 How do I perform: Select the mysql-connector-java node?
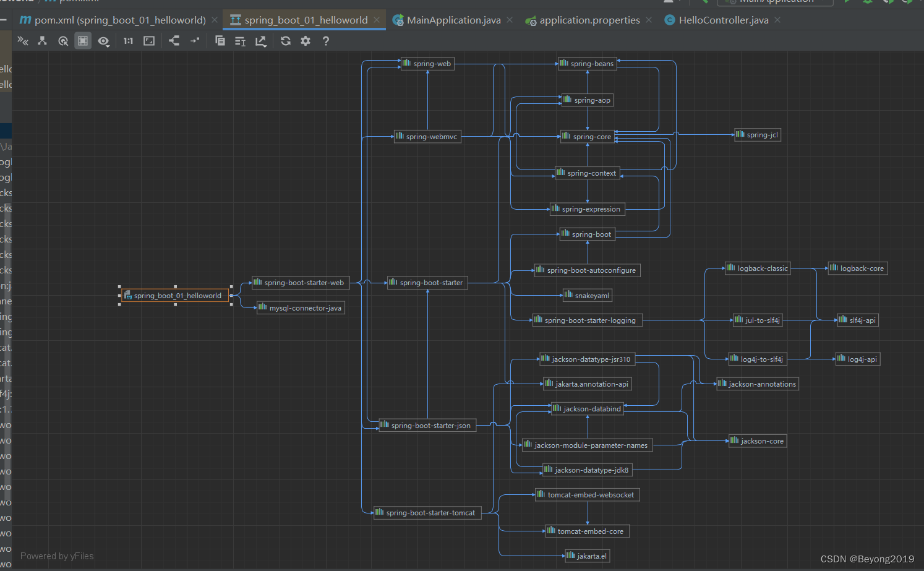301,308
